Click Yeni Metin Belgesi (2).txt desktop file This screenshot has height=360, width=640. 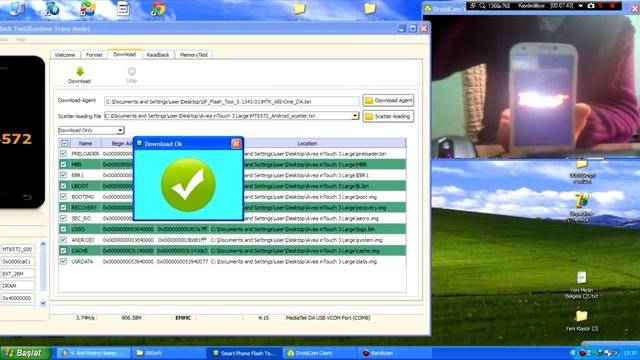click(582, 285)
